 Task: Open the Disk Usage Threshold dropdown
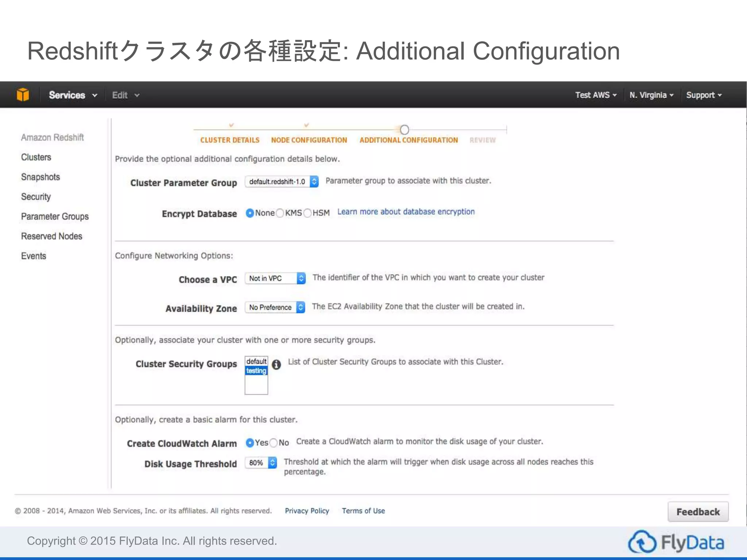261,463
